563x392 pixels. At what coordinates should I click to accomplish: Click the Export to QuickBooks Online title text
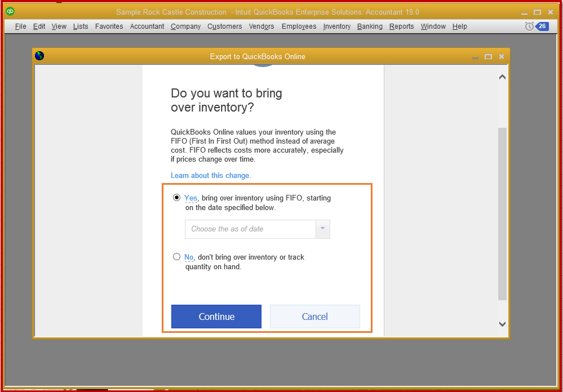point(258,56)
